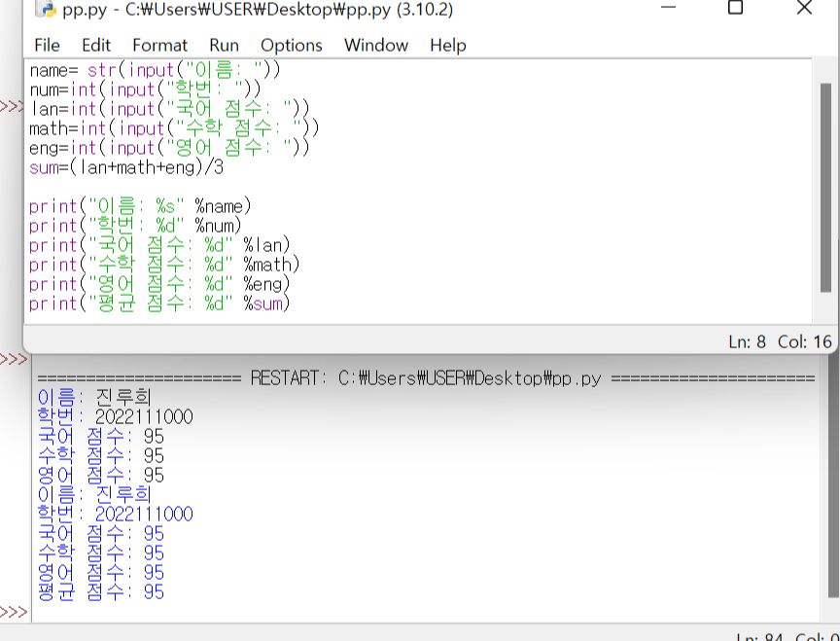Viewport: 840px width, 641px height.
Task: Click the Python file icon in title bar
Action: (x=46, y=9)
